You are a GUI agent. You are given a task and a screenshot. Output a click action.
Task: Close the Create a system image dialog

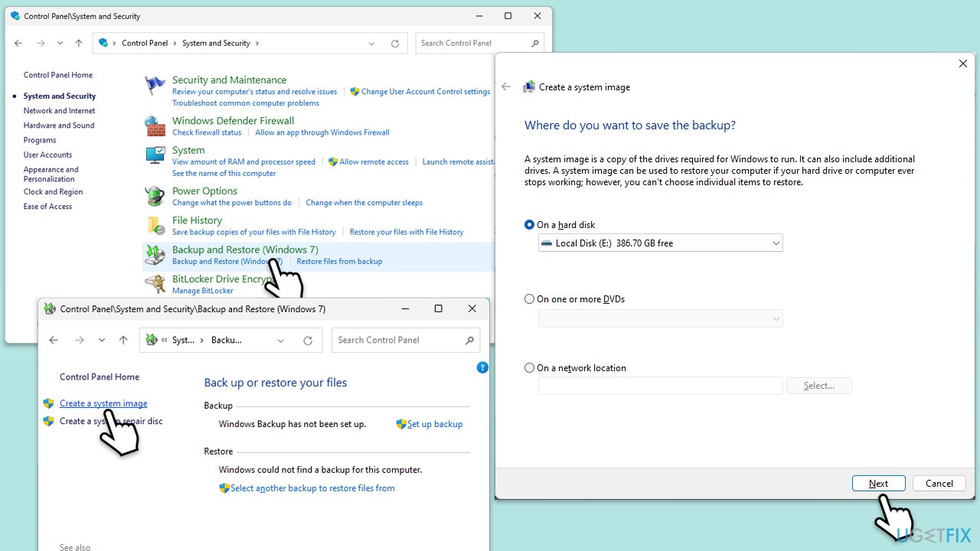coord(963,64)
